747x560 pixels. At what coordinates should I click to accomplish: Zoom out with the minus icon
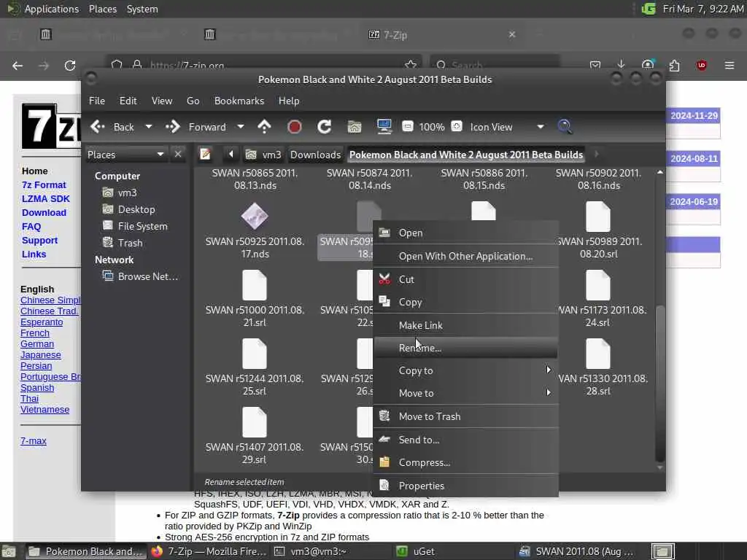(x=407, y=127)
